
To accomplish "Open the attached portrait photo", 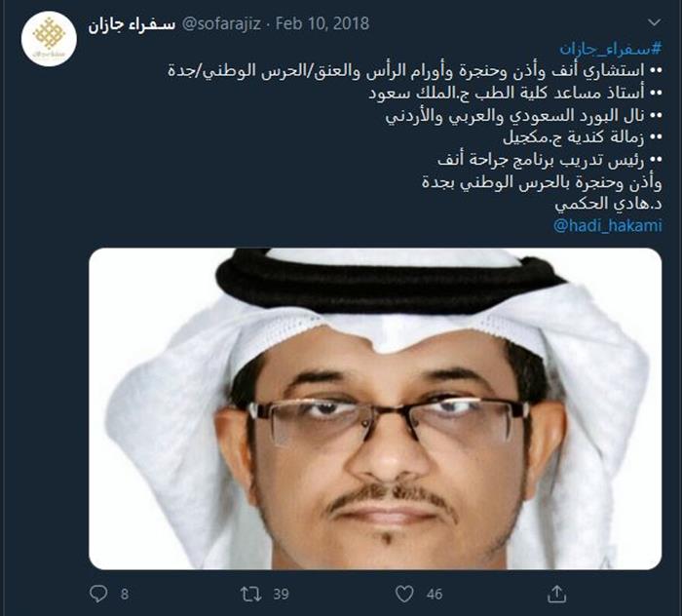I will point(375,408).
